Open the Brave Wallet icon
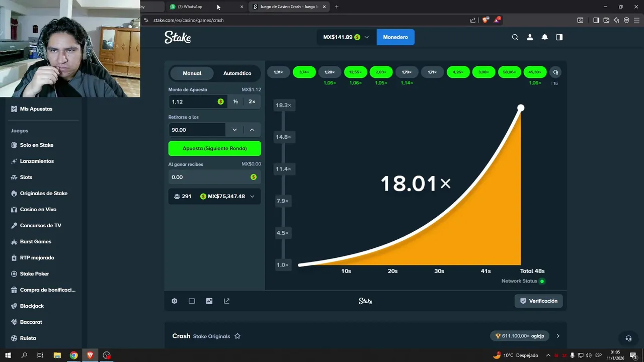The width and height of the screenshot is (644, 362). click(x=606, y=20)
